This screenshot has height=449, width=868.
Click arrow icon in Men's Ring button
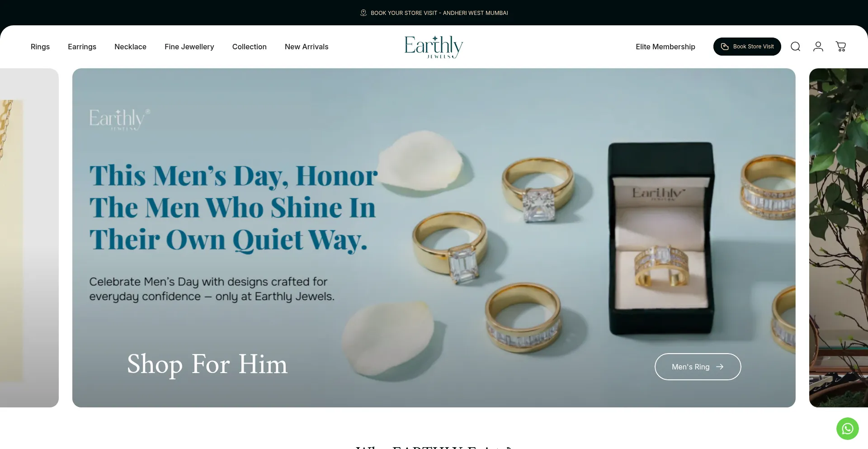[x=720, y=367]
